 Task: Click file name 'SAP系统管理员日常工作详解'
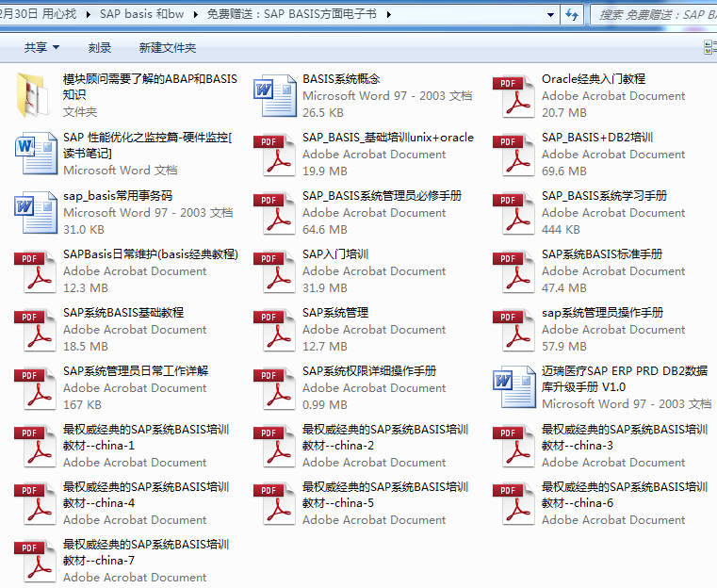(x=136, y=371)
